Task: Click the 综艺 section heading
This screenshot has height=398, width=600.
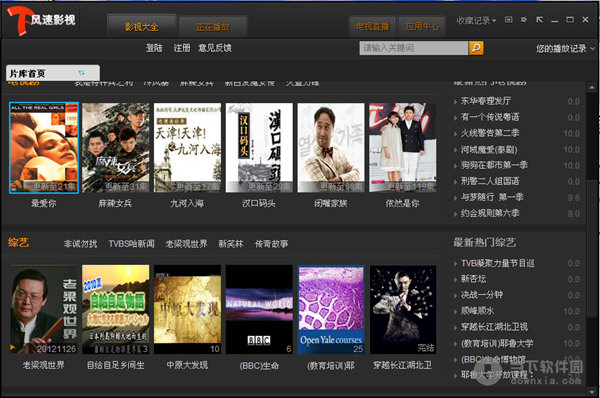Action: [x=18, y=242]
